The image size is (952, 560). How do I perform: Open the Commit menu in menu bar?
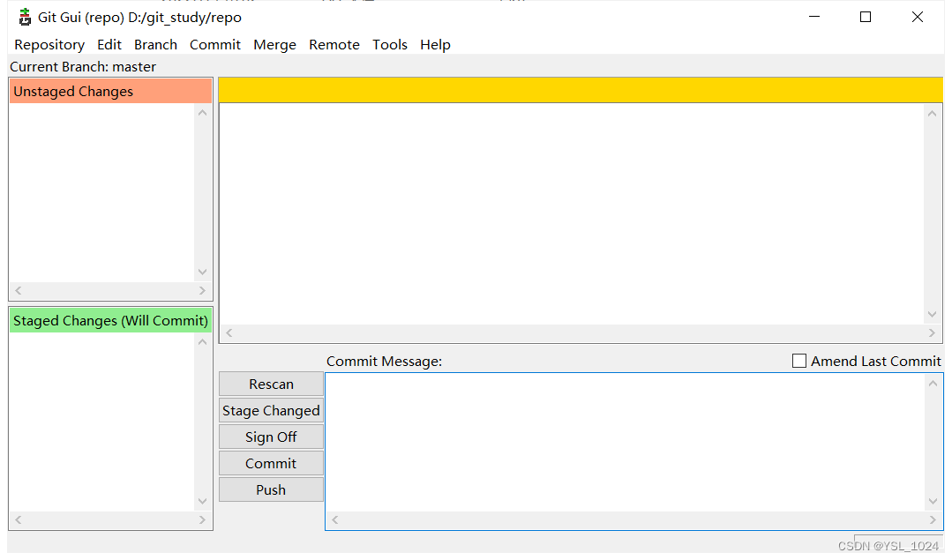[215, 45]
